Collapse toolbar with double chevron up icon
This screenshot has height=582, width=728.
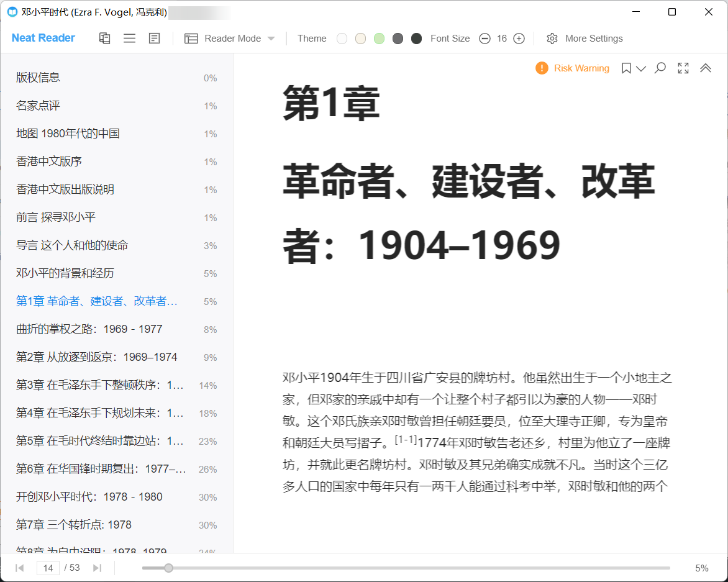pyautogui.click(x=706, y=68)
